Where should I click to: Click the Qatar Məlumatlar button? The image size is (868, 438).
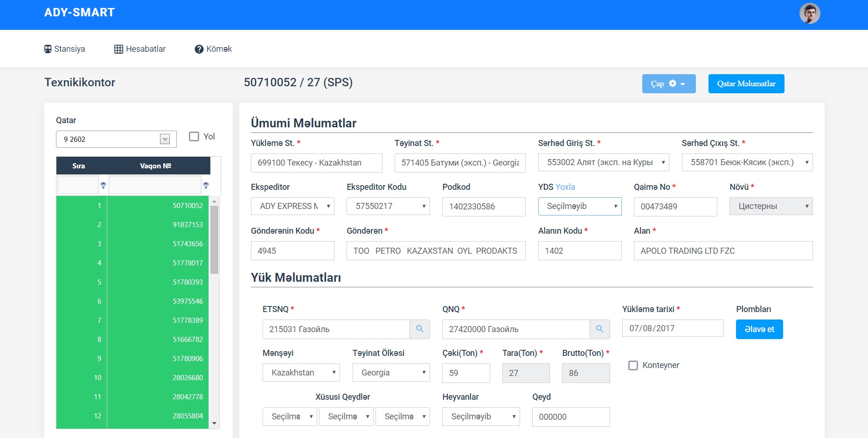click(x=746, y=84)
